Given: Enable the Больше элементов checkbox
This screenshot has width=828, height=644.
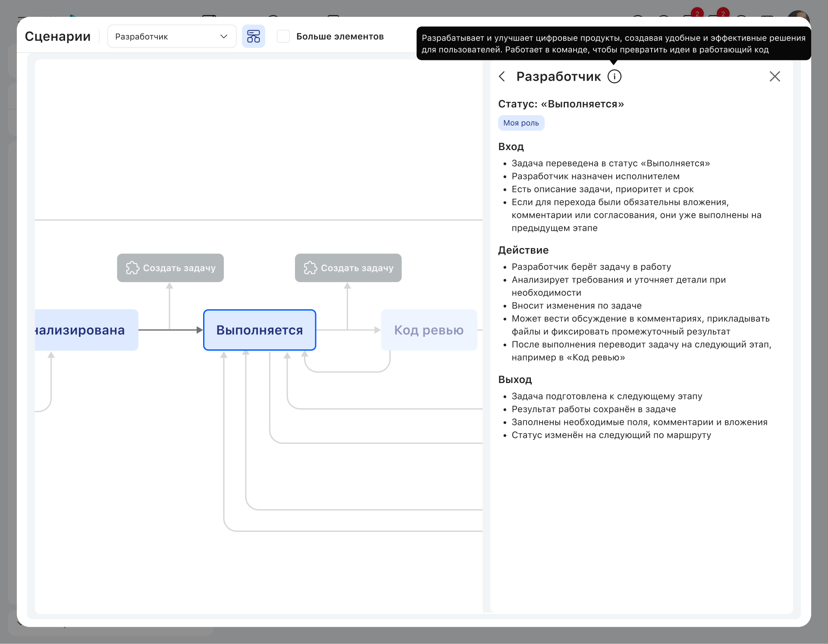Looking at the screenshot, I should coord(283,36).
